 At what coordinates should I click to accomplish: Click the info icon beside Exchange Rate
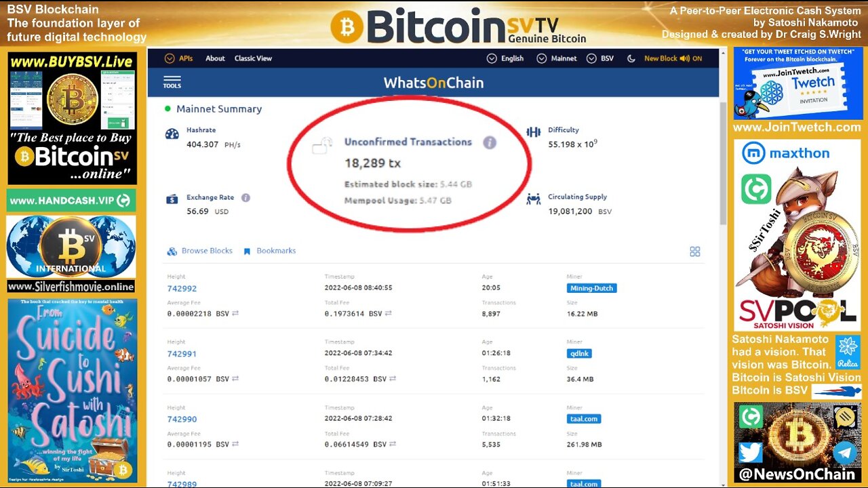pos(245,198)
